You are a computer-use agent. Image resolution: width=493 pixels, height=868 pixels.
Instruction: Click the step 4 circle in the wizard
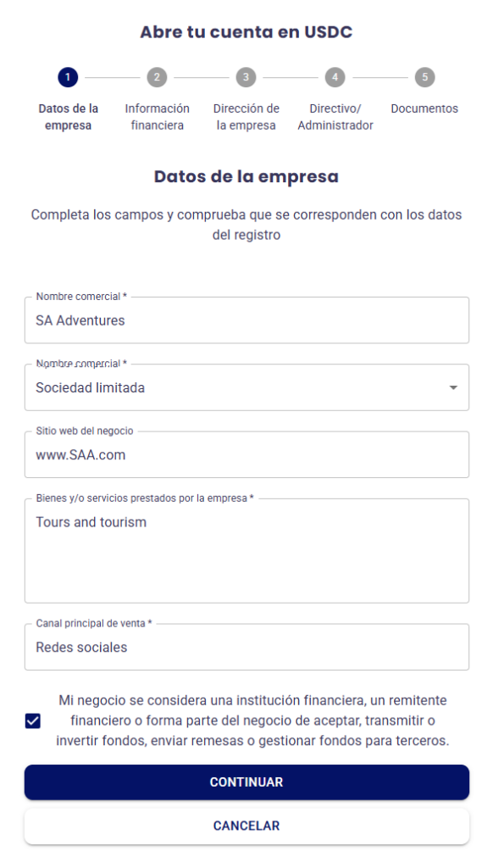tap(335, 77)
